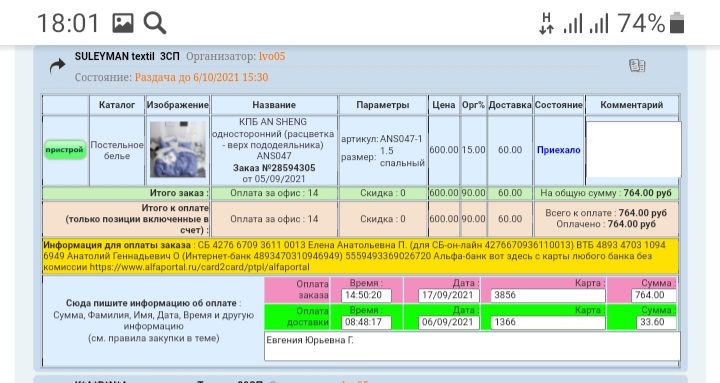This screenshot has width=720, height=383.
Task: Edit delivery sum field 33.60
Action: point(657,322)
